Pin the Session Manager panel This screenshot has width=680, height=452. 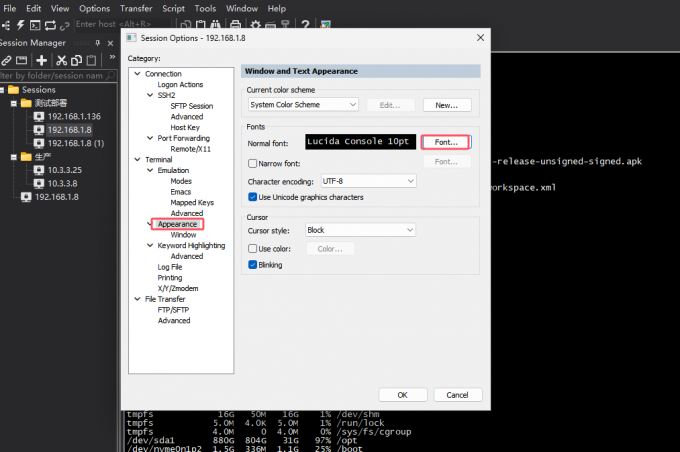click(x=98, y=43)
